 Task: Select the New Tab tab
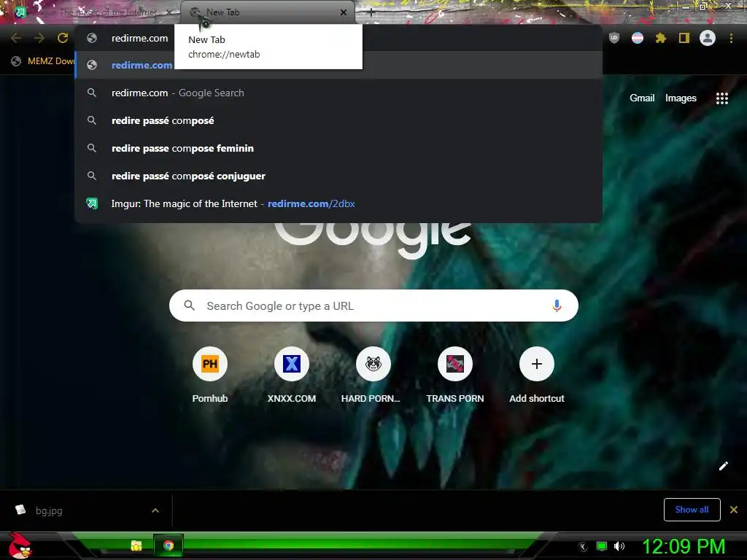coord(267,12)
